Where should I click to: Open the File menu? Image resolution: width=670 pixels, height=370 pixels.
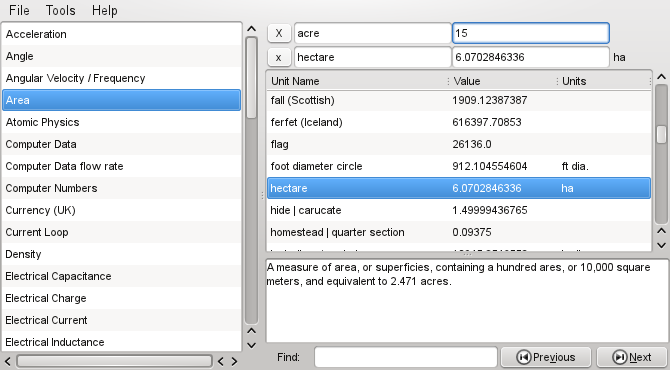pyautogui.click(x=19, y=10)
